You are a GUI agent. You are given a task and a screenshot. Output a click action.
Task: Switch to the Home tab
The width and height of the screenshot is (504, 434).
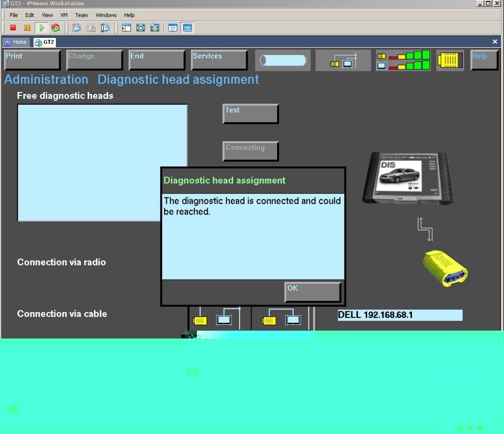pyautogui.click(x=16, y=42)
